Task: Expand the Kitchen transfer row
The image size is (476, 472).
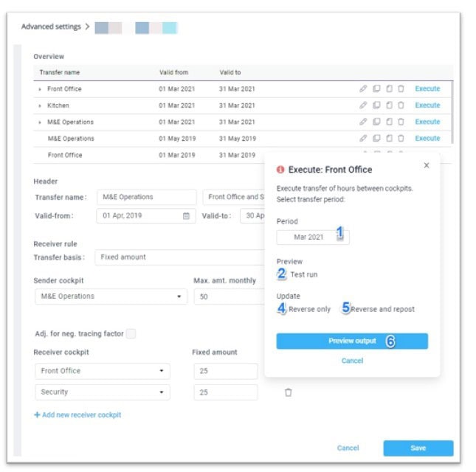Action: [x=40, y=106]
